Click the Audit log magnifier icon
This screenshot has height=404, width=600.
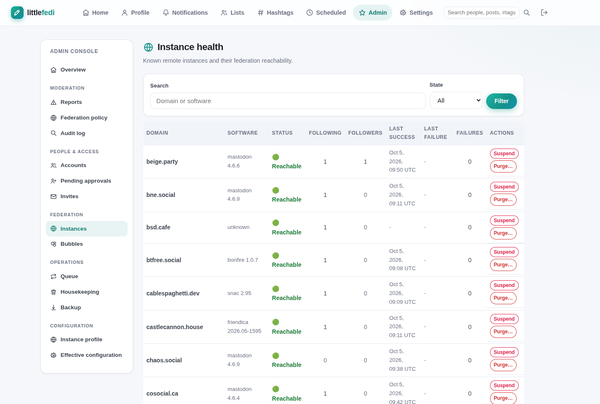54,133
